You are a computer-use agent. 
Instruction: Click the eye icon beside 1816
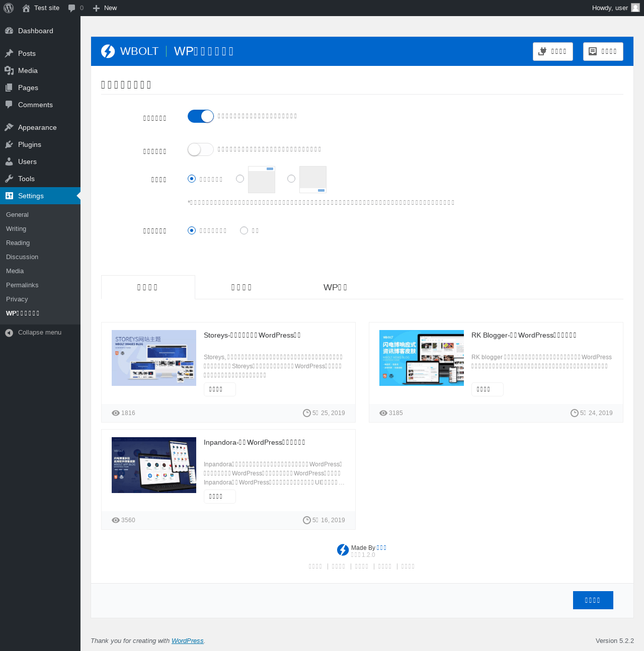point(116,413)
